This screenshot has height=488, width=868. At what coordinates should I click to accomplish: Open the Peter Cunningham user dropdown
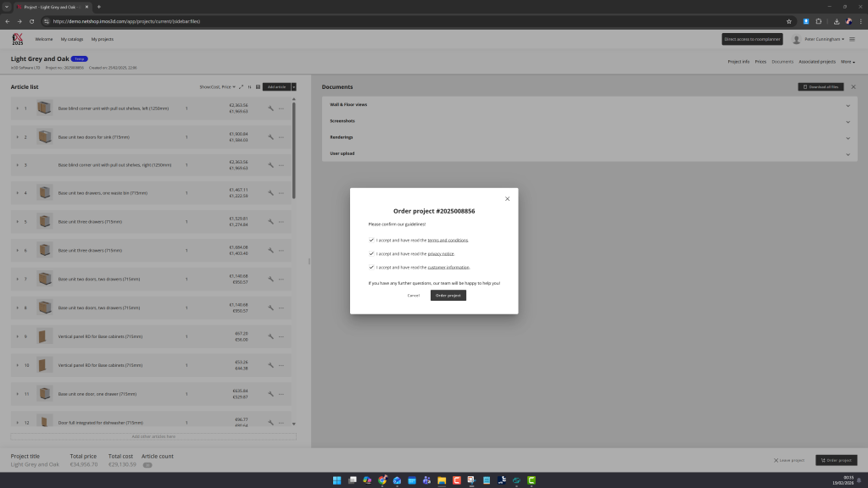[825, 39]
